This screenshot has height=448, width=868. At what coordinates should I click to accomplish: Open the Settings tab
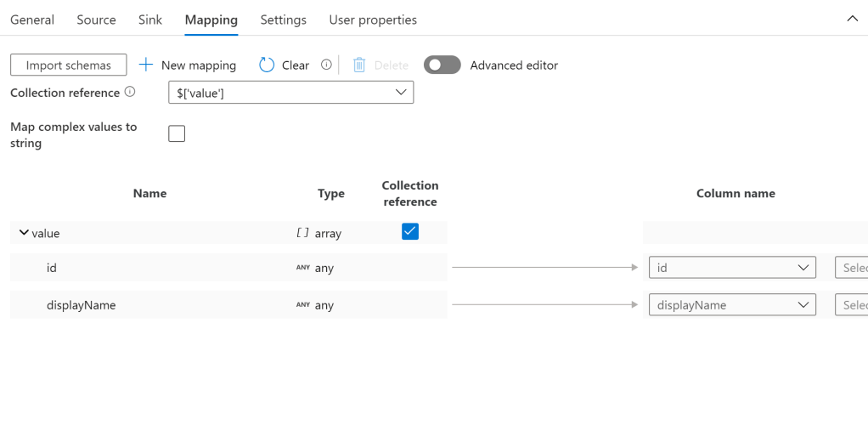(x=283, y=20)
